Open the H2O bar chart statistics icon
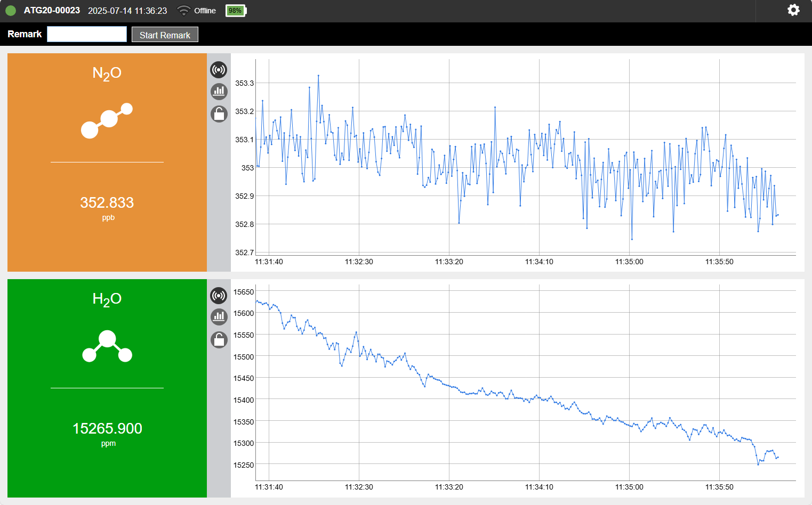812x505 pixels. [219, 317]
